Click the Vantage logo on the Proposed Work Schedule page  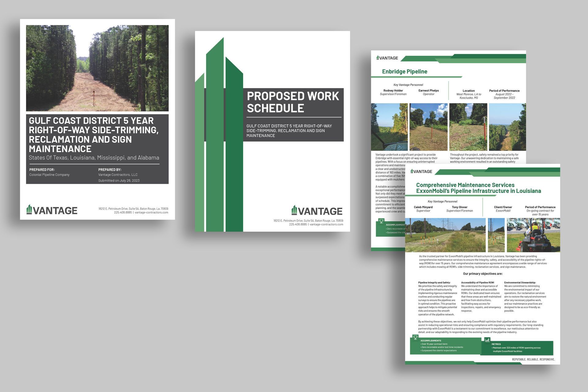(317, 210)
